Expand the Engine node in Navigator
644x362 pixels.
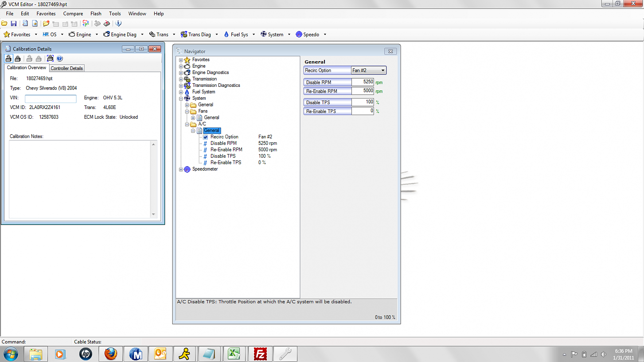[x=181, y=66]
